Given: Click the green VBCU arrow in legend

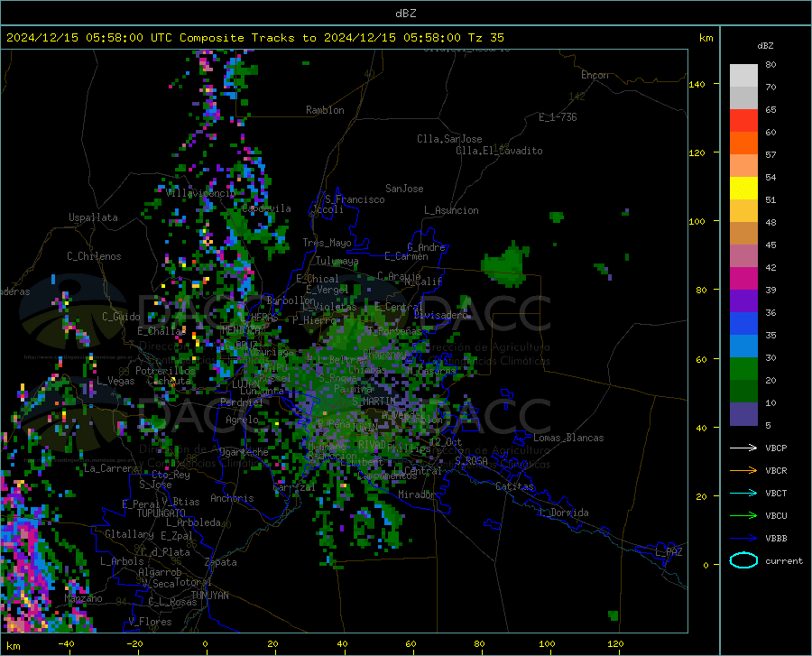Looking at the screenshot, I should click(x=743, y=515).
